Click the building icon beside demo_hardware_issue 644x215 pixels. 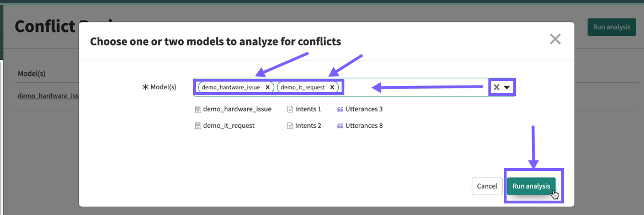coord(198,109)
